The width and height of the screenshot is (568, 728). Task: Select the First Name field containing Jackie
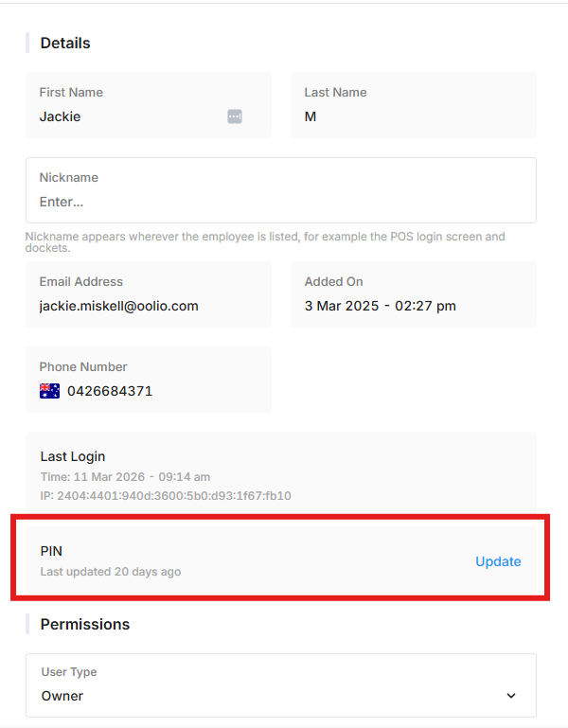(149, 105)
